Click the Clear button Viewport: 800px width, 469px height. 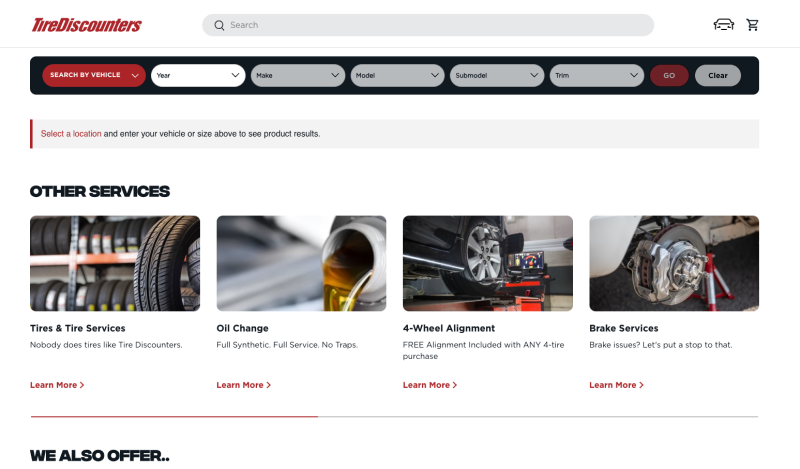(717, 75)
